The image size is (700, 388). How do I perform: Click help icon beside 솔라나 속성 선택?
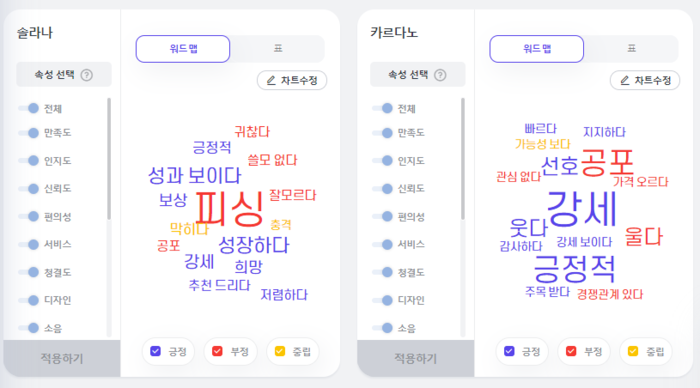87,75
